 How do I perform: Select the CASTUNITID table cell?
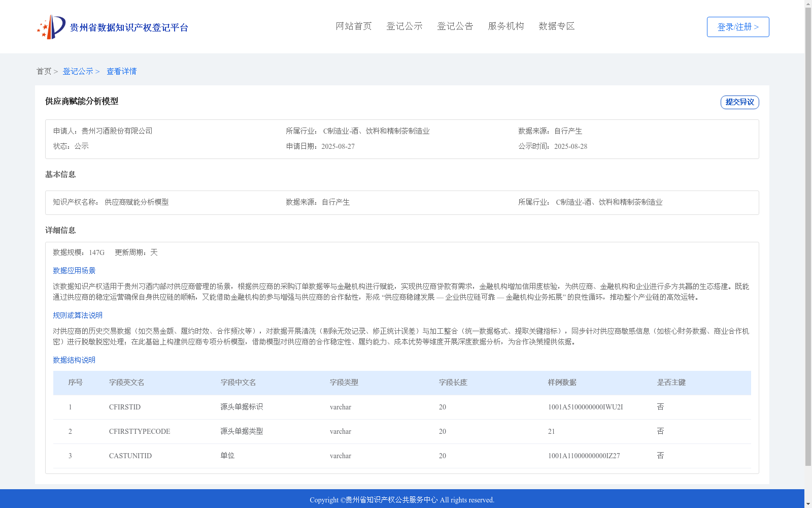(130, 456)
